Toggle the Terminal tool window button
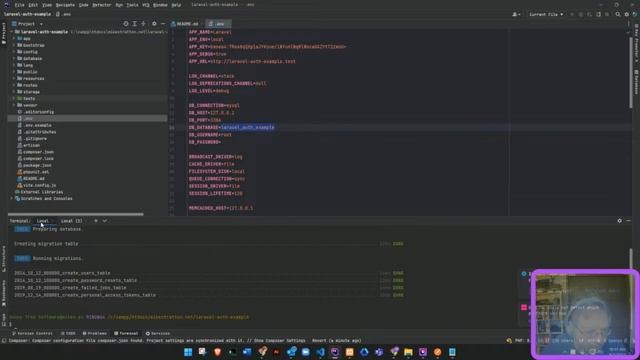 coord(126,333)
